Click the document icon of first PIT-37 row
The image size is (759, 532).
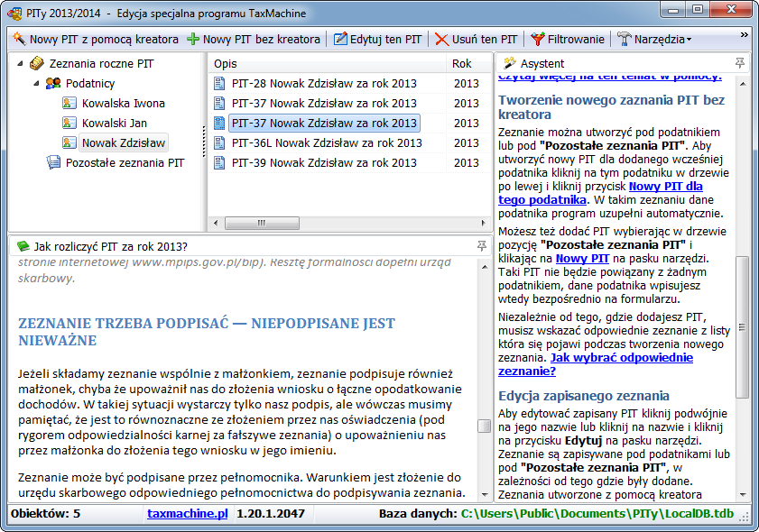pyautogui.click(x=219, y=103)
